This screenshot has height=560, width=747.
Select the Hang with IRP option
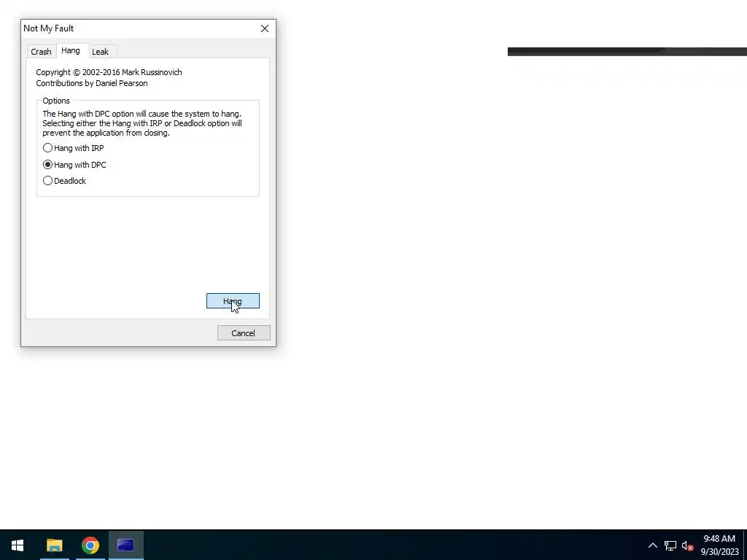(74, 148)
